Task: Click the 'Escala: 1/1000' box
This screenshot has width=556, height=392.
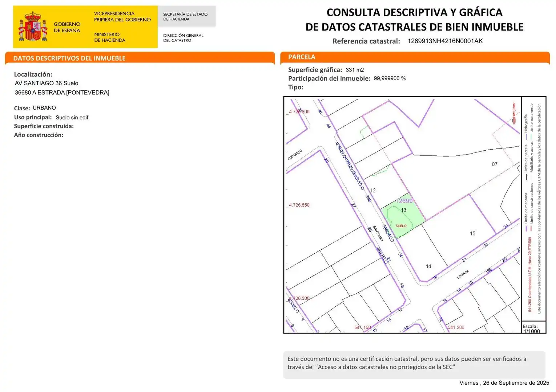Action: point(533,327)
